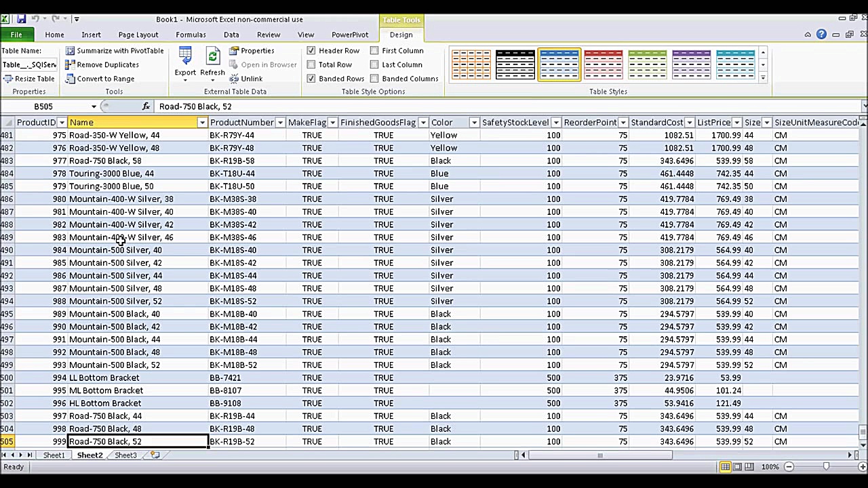Click the Table Name input field

point(29,65)
